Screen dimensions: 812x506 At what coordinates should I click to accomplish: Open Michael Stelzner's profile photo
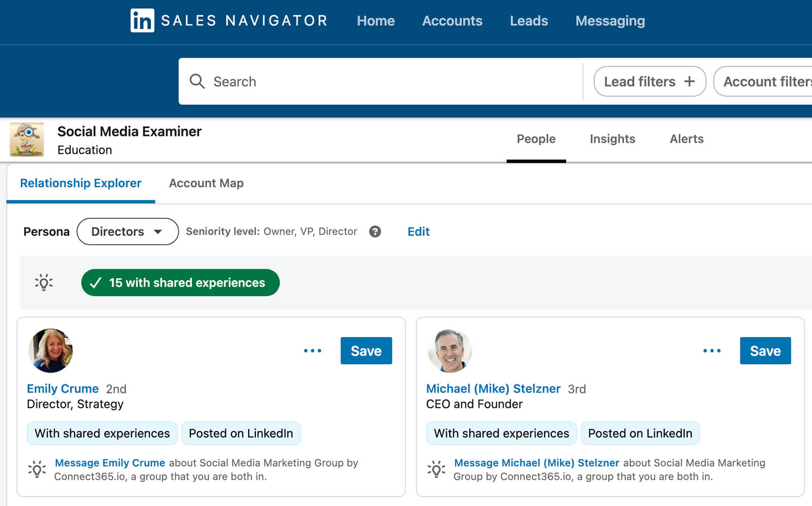coord(450,351)
